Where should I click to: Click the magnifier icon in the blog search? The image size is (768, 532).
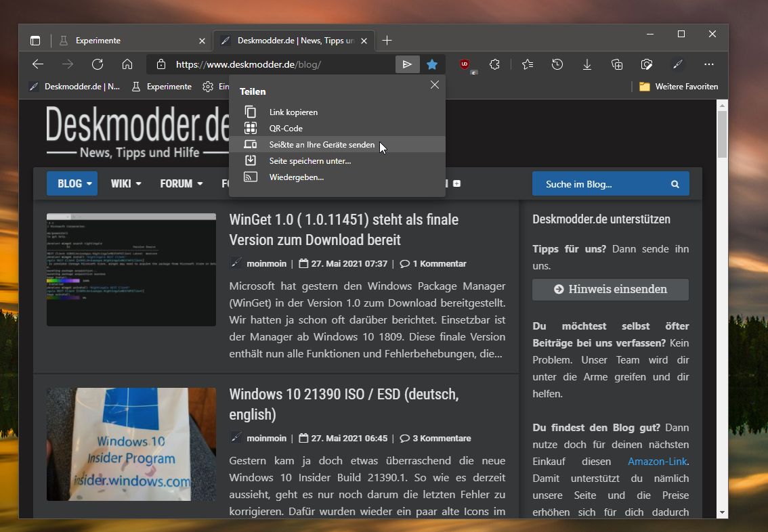click(675, 184)
